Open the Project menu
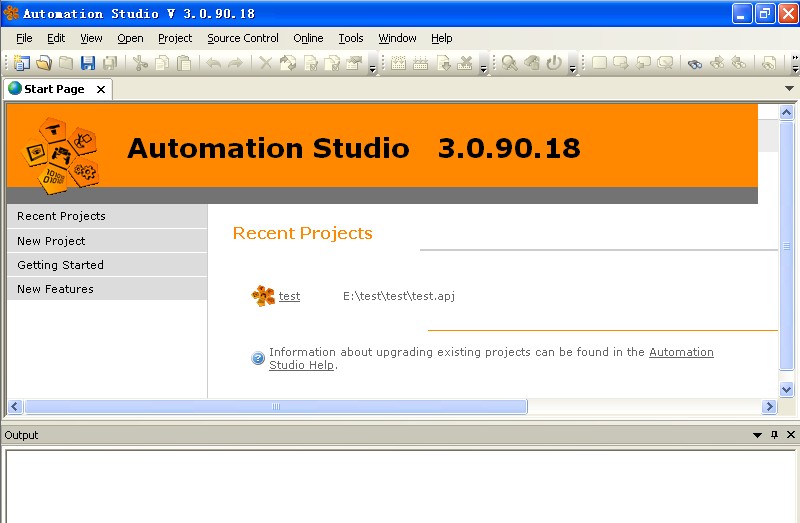The width and height of the screenshot is (800, 523). tap(175, 38)
